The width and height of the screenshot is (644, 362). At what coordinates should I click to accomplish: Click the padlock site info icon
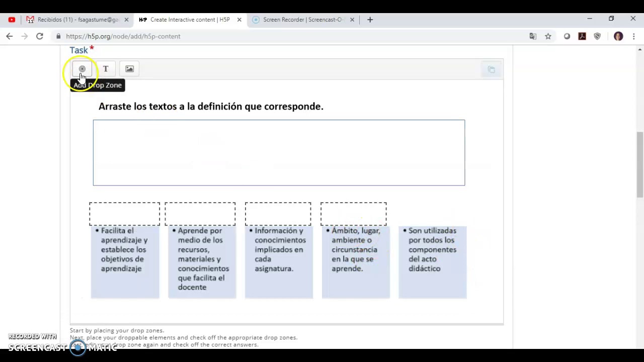point(58,36)
